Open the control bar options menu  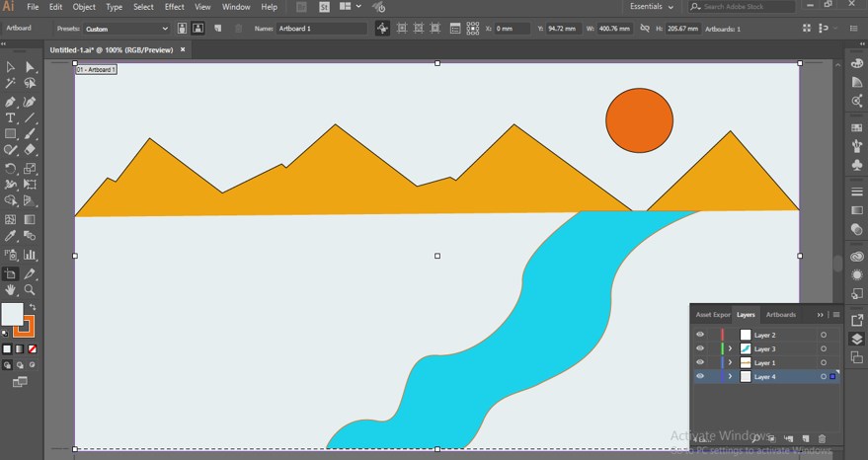(x=853, y=29)
